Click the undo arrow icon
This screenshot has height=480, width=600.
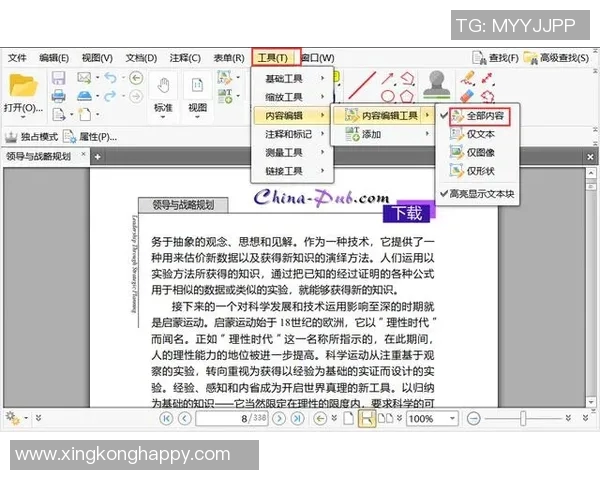[111, 78]
